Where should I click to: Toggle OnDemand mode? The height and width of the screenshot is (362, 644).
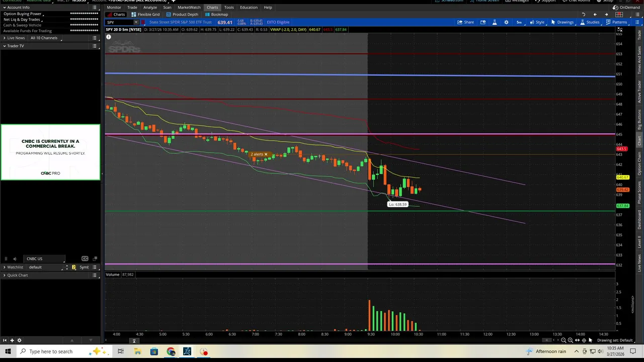626,8
